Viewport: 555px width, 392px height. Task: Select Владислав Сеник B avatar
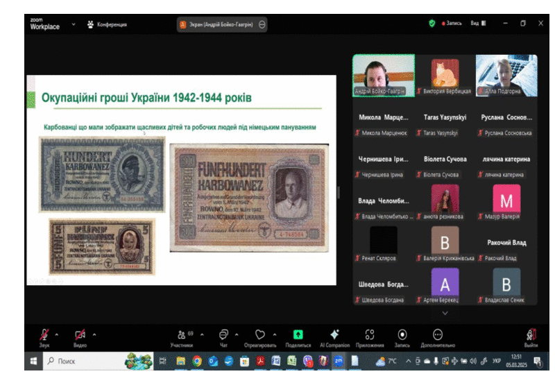point(506,282)
